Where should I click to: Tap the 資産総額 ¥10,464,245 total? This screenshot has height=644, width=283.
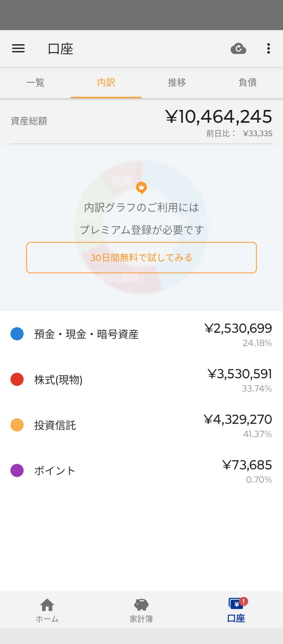(219, 117)
